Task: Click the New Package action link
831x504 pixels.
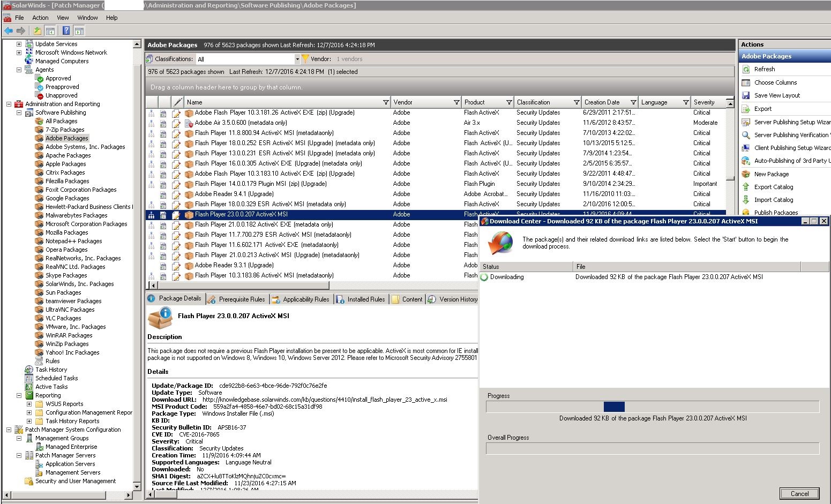Action: click(772, 174)
